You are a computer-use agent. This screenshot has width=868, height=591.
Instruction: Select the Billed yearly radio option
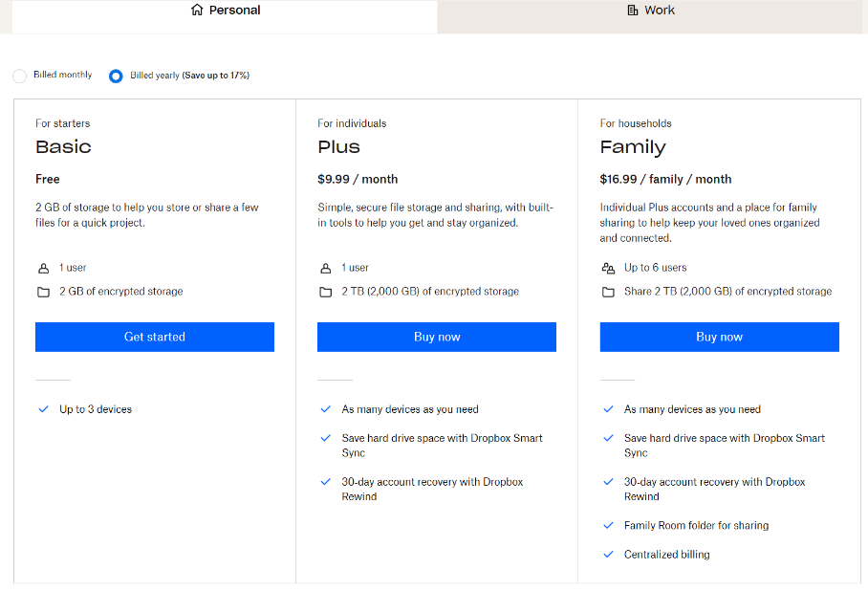(116, 76)
